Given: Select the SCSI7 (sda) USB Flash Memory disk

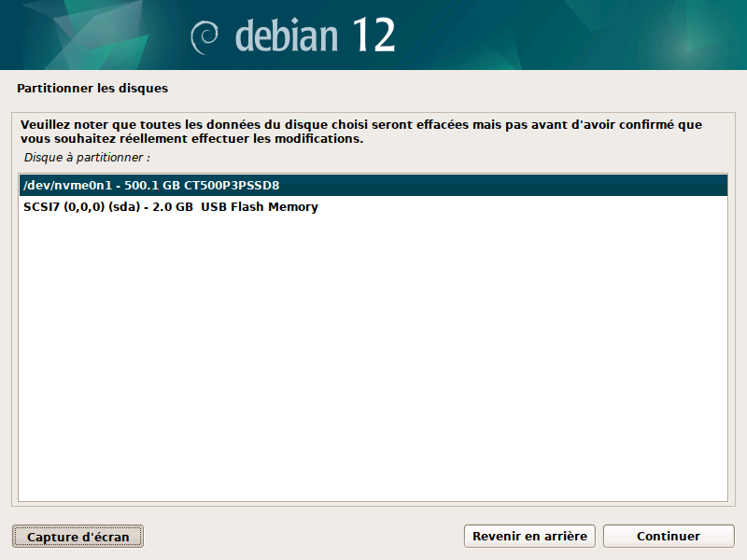Looking at the screenshot, I should point(373,207).
